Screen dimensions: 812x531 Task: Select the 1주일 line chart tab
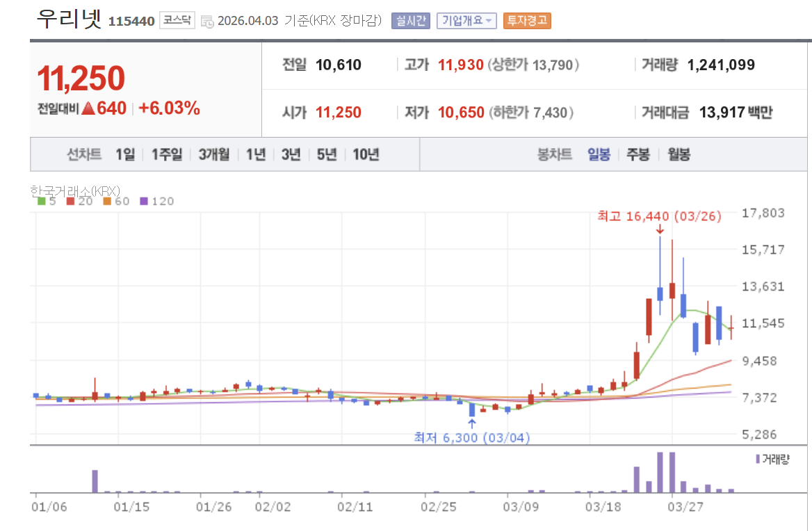[167, 154]
